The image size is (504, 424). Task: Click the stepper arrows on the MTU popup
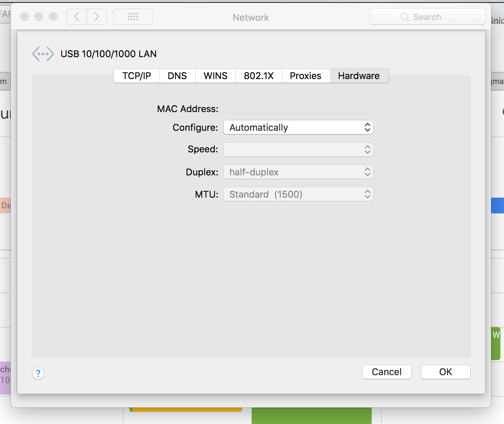click(x=367, y=194)
